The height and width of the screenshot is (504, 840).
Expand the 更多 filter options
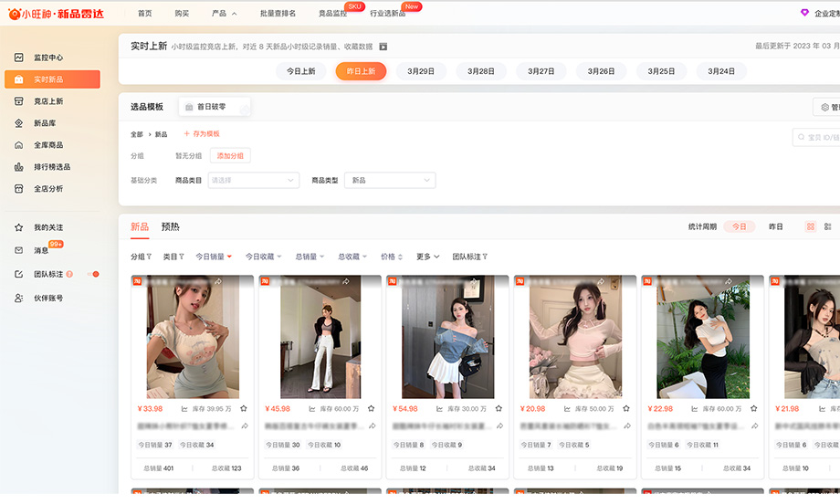[428, 257]
